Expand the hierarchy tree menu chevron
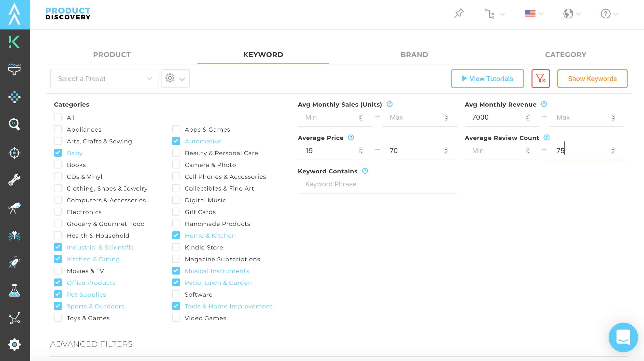The width and height of the screenshot is (644, 361). pos(502,14)
